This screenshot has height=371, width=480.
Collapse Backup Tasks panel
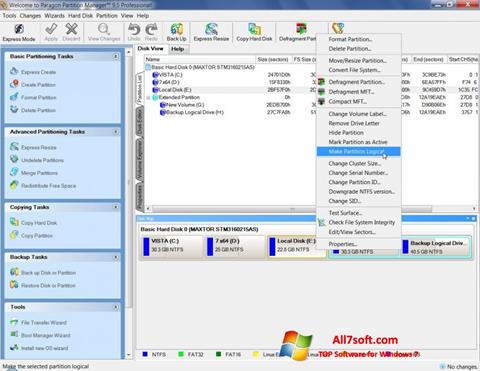pos(115,257)
